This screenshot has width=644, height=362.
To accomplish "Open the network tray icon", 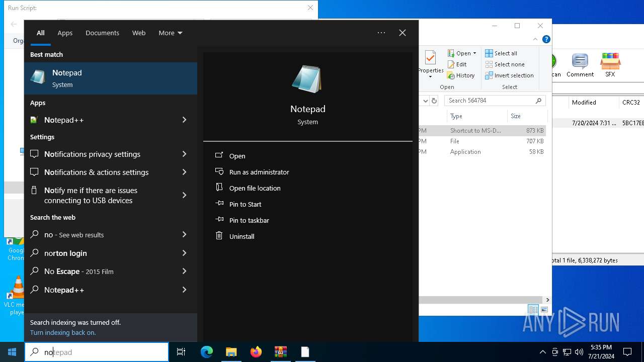I will (567, 352).
